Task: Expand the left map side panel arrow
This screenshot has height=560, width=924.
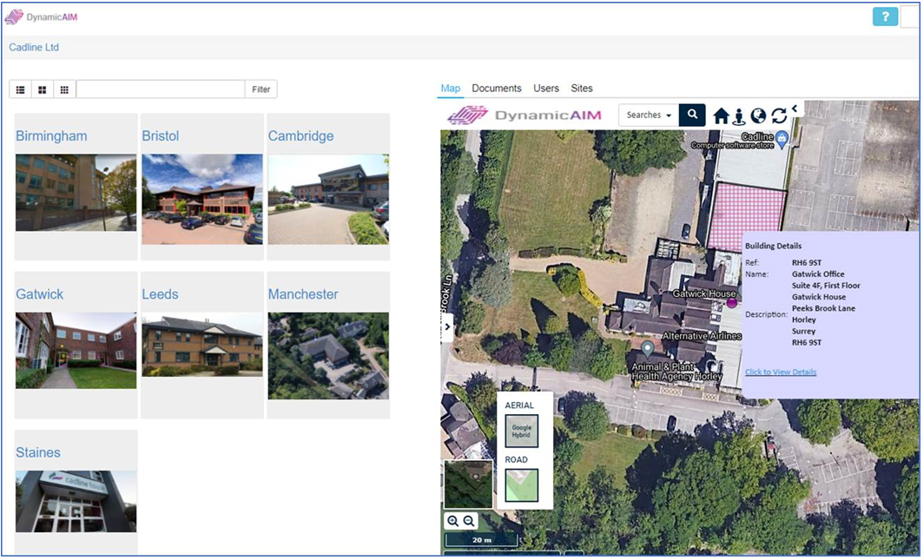Action: pos(447,326)
